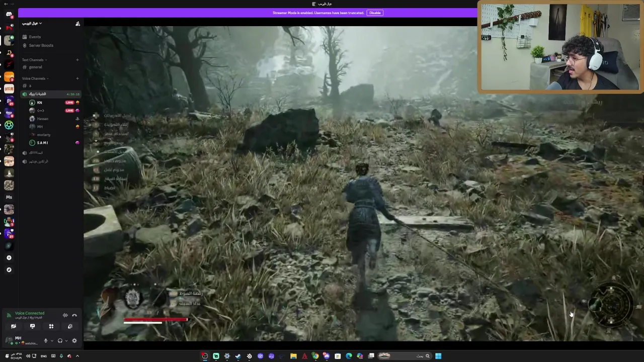Open Discord User Settings gear
Image resolution: width=644 pixels, height=362 pixels.
click(x=74, y=341)
